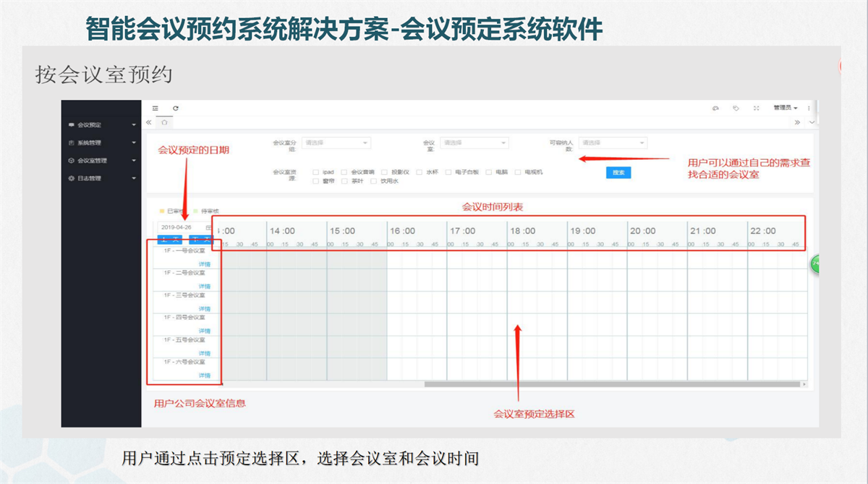Expand 会议预定 in the sidebar menu

(101, 125)
